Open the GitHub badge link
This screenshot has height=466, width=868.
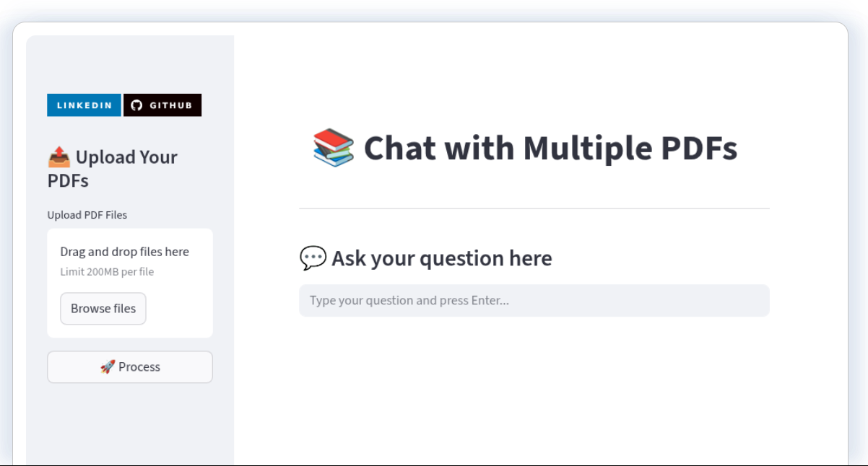[162, 105]
